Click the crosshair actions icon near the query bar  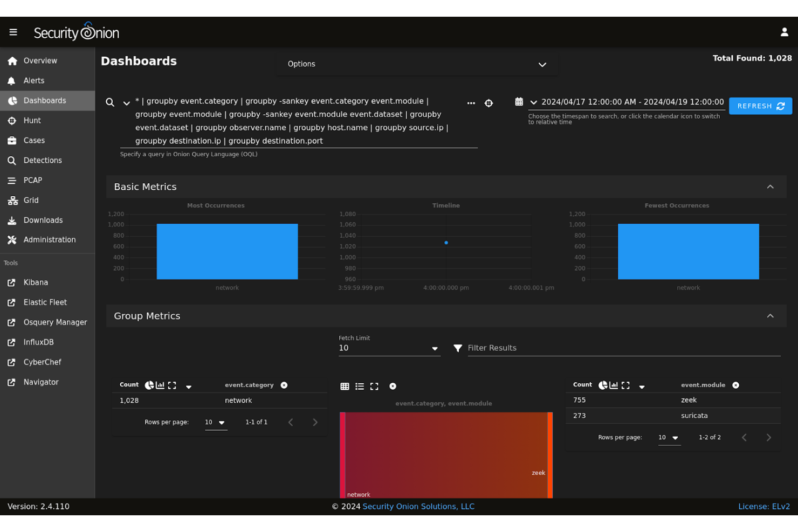click(489, 103)
